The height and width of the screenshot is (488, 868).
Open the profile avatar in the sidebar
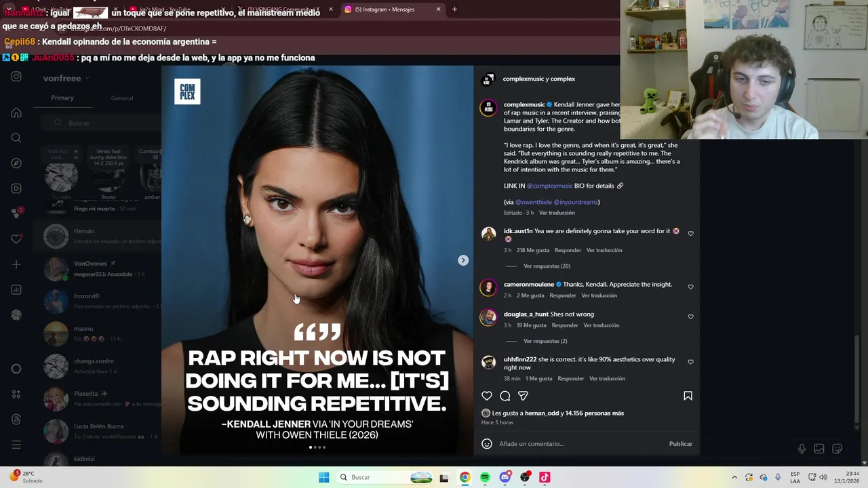(16, 314)
